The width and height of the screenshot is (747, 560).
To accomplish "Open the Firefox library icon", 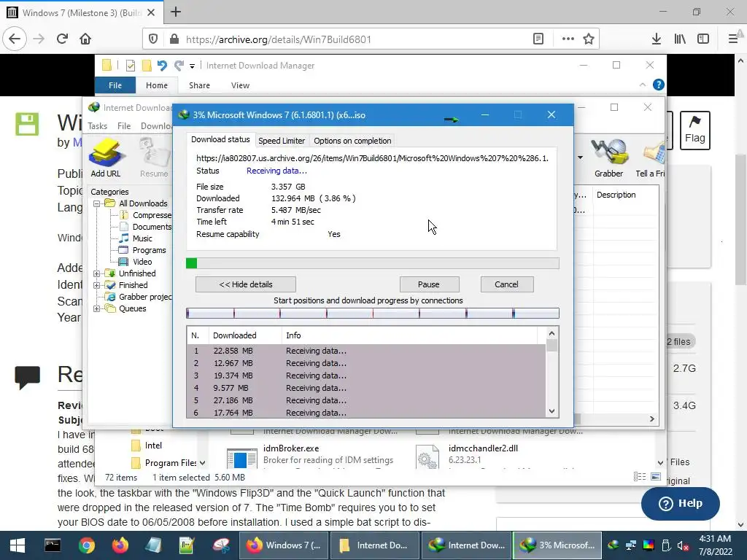I will (x=680, y=39).
